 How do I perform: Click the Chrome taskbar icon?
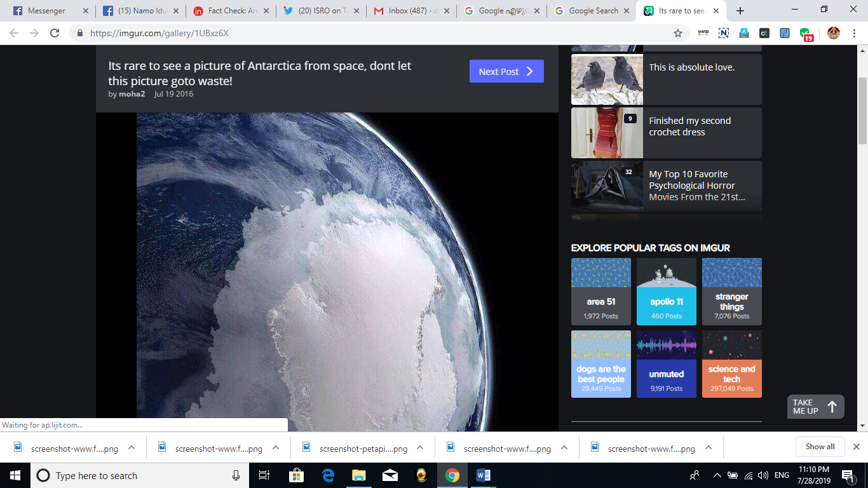point(452,475)
